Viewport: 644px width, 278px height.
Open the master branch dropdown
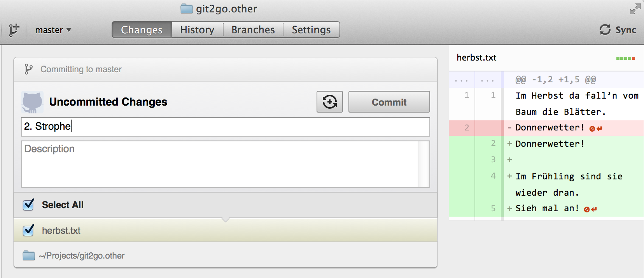tap(53, 30)
